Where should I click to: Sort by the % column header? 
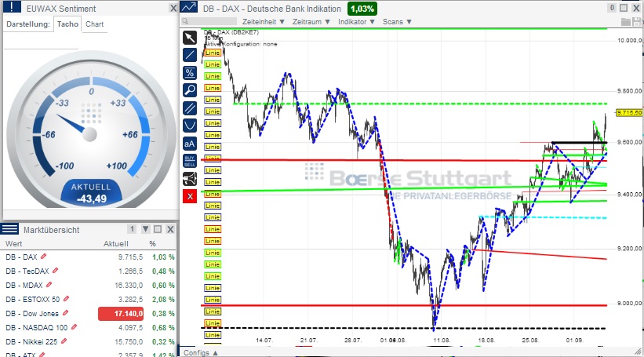pyautogui.click(x=153, y=243)
